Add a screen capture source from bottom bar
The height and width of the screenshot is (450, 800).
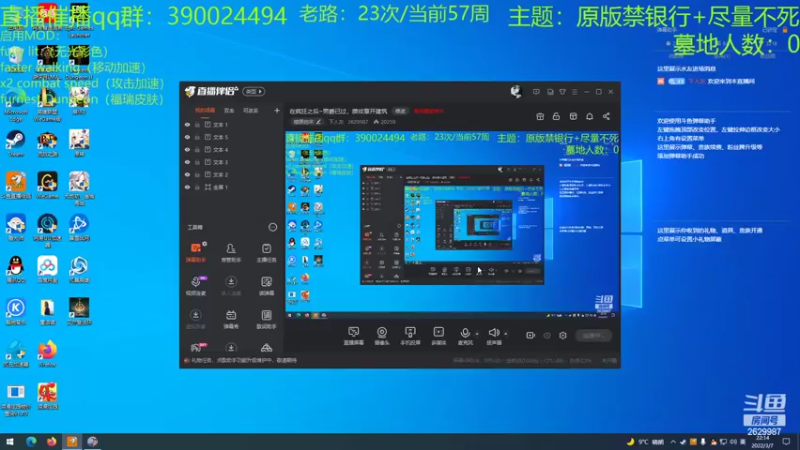point(353,336)
